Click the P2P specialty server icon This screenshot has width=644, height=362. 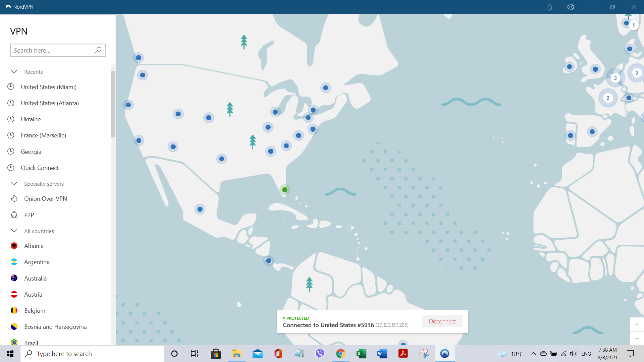click(14, 215)
